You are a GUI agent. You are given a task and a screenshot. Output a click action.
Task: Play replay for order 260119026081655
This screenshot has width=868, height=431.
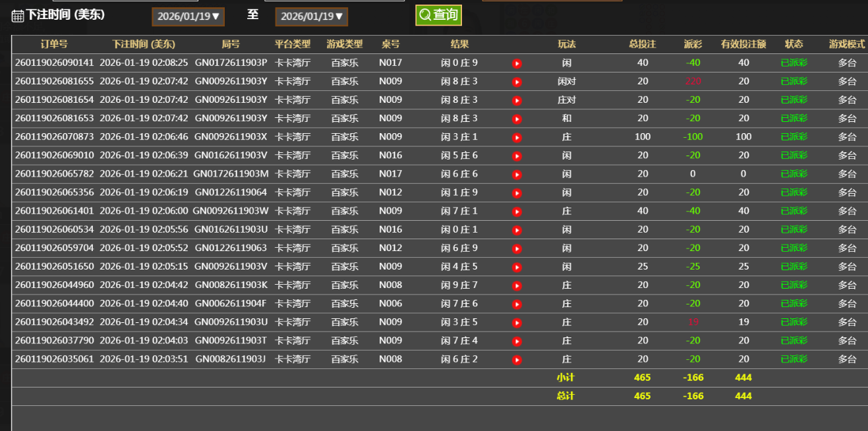click(x=517, y=82)
